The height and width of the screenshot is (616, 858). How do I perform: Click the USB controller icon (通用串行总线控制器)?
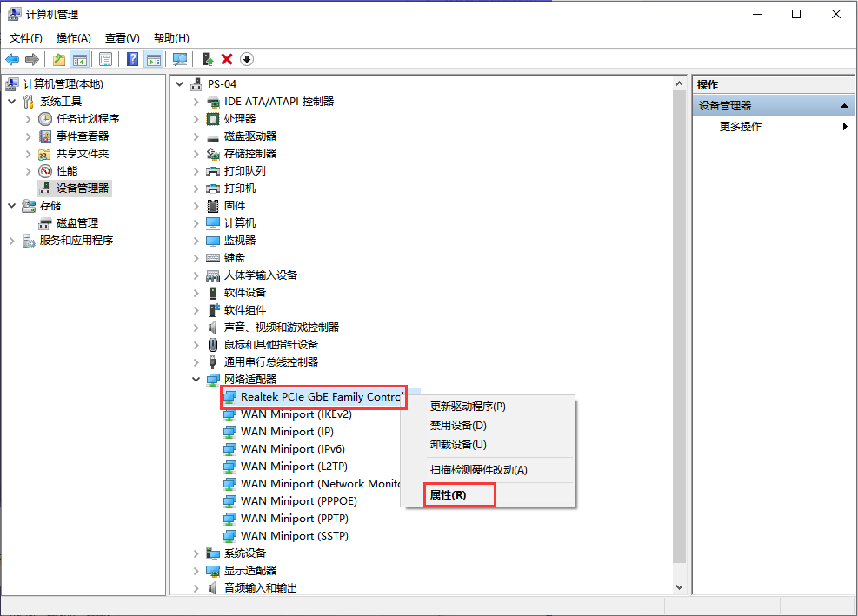tap(213, 362)
